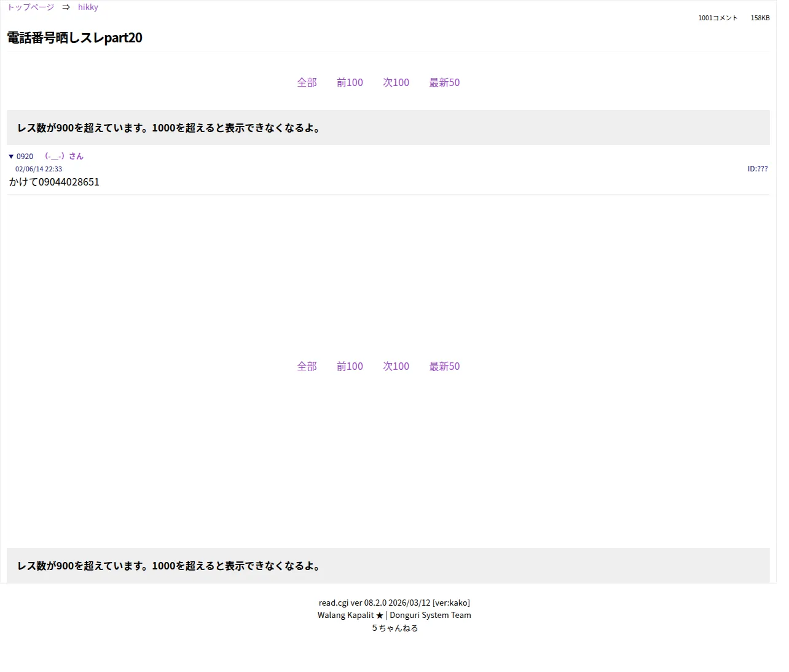Select the top 前100 link
The image size is (789, 672).
[350, 82]
